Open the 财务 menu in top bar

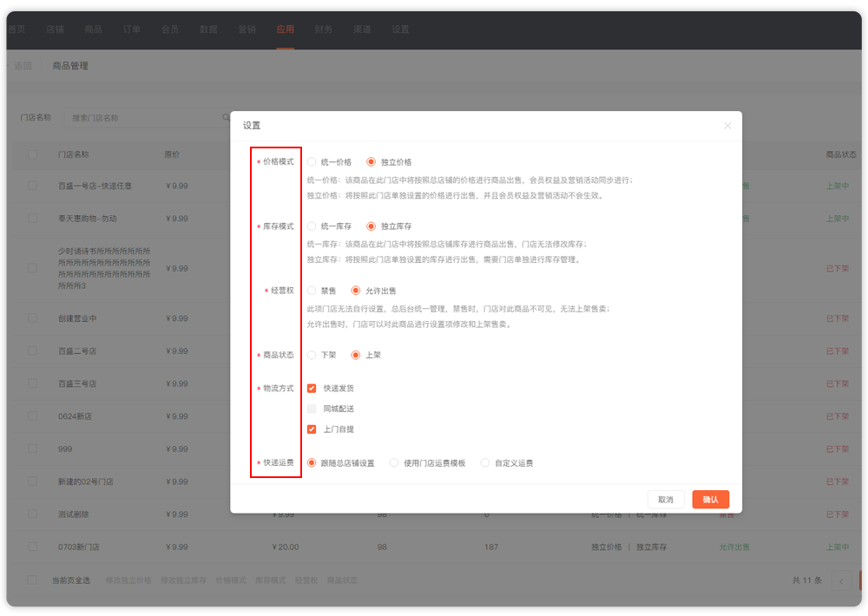pyautogui.click(x=323, y=29)
